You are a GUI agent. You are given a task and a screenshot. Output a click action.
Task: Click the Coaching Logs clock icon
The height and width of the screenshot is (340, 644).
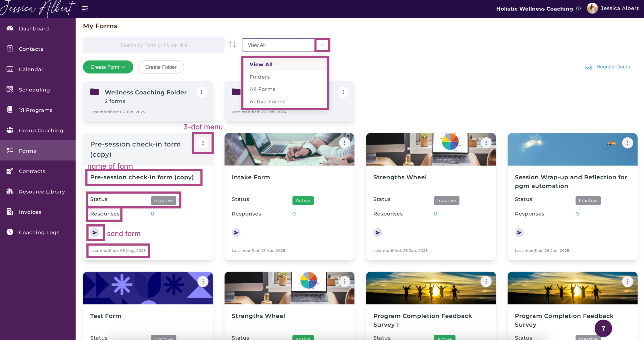(x=10, y=232)
